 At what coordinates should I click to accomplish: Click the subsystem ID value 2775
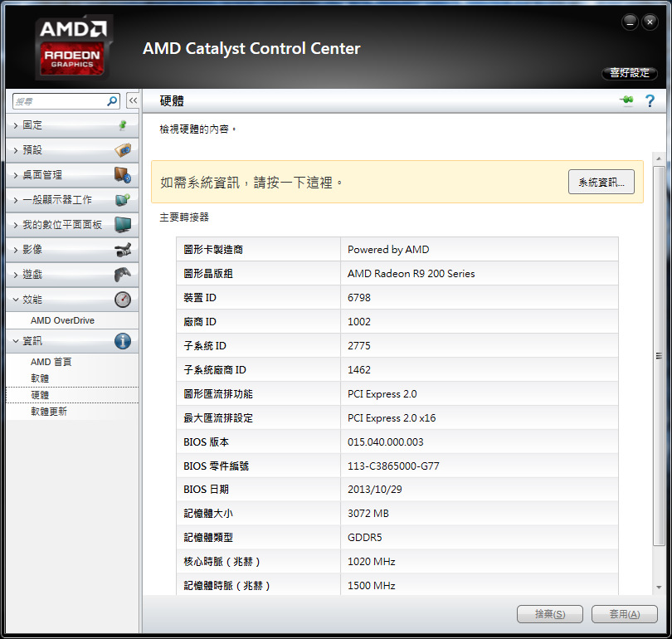[359, 345]
